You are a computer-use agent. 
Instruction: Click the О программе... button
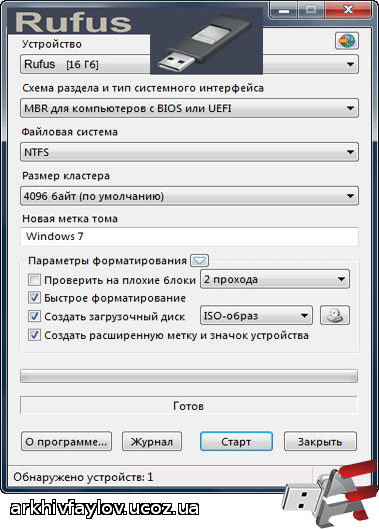pos(66,441)
